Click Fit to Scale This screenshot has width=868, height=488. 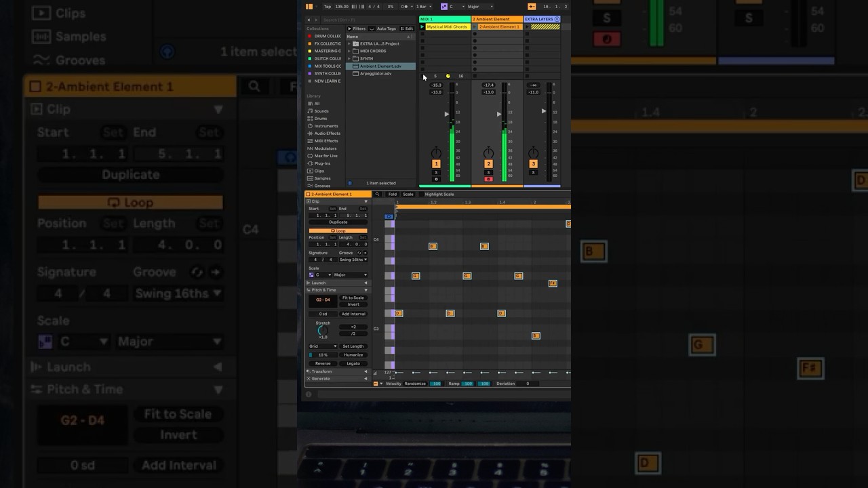point(353,298)
